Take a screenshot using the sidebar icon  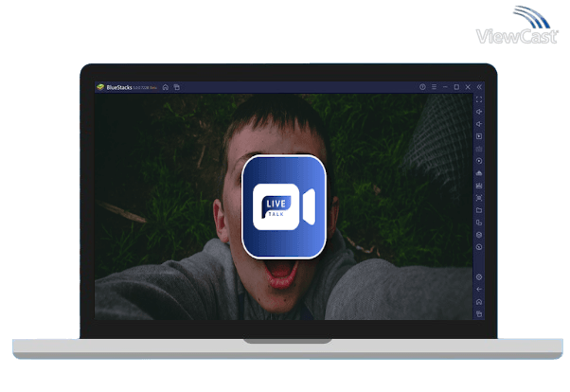click(x=479, y=198)
